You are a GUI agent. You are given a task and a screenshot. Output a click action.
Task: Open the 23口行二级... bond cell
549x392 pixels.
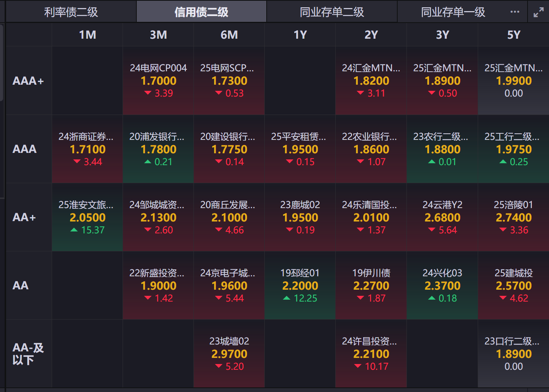pos(513,354)
